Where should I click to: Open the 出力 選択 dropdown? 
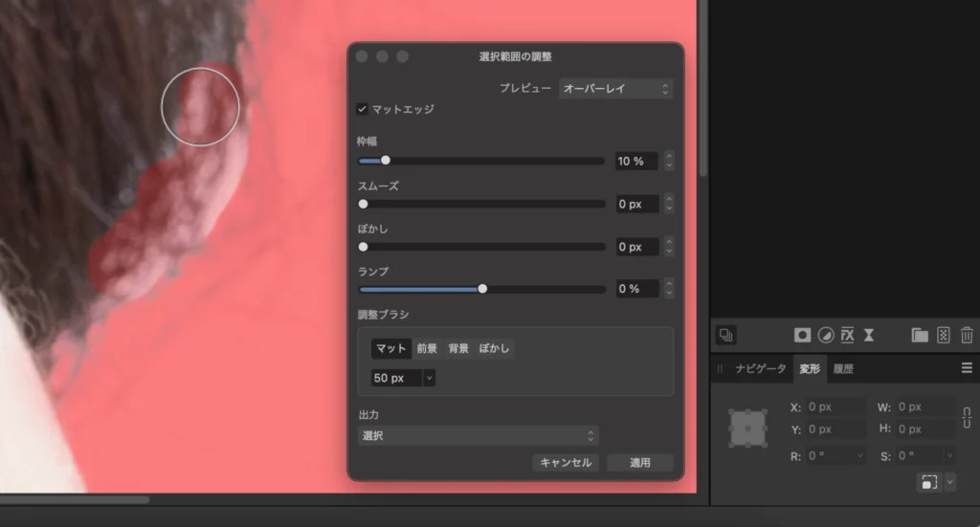click(x=478, y=436)
